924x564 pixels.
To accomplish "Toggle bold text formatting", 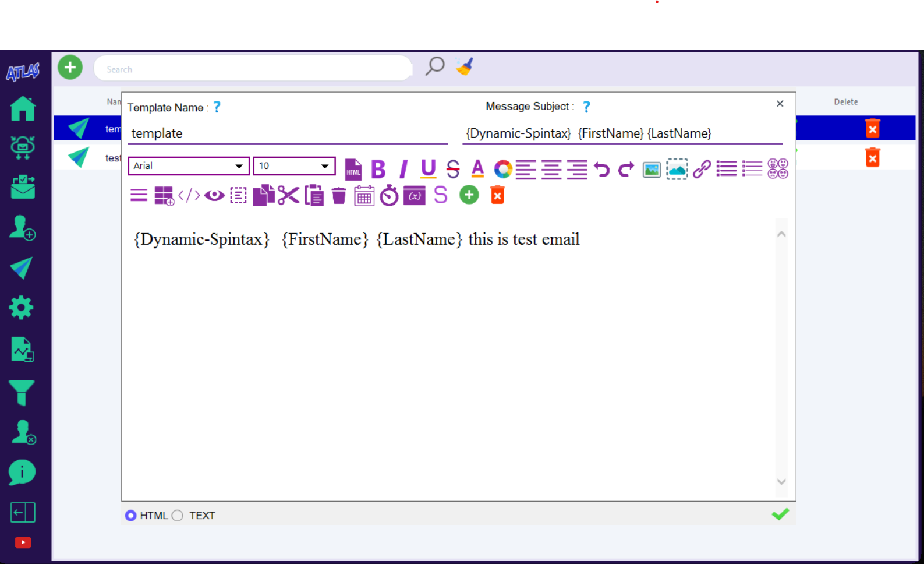I will point(378,169).
